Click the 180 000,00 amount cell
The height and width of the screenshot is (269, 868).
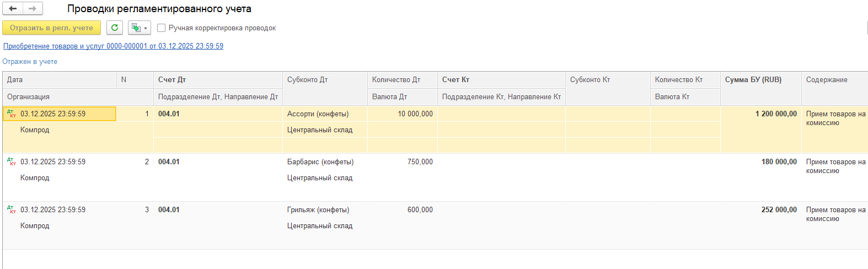(x=779, y=162)
